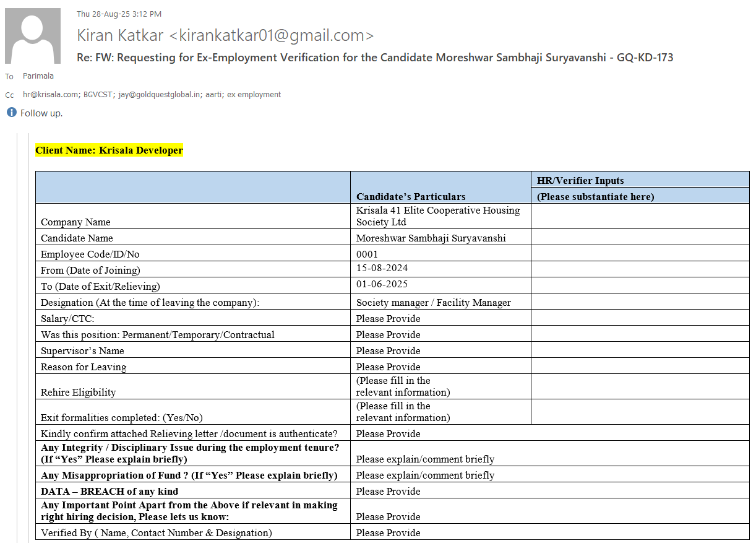The width and height of the screenshot is (756, 543).
Task: Click the sender's profile avatar picture
Action: [x=33, y=36]
